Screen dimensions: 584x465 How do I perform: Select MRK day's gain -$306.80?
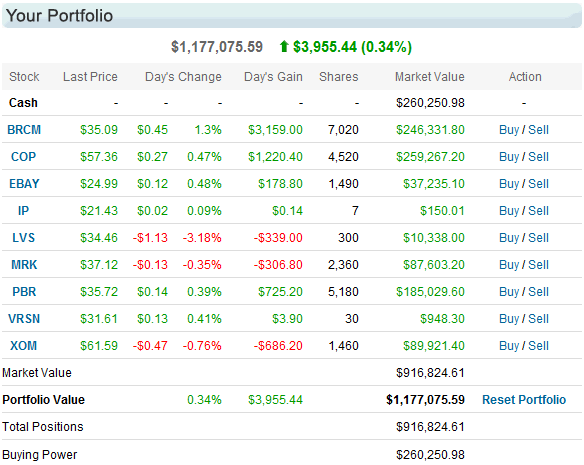(278, 265)
